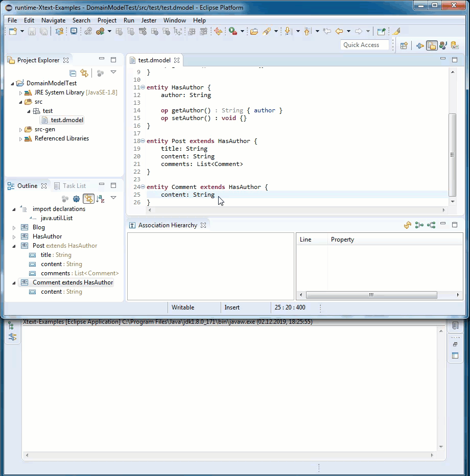This screenshot has height=476, width=470.
Task: Expand the Blog node in the Outline
Action: [x=13, y=227]
